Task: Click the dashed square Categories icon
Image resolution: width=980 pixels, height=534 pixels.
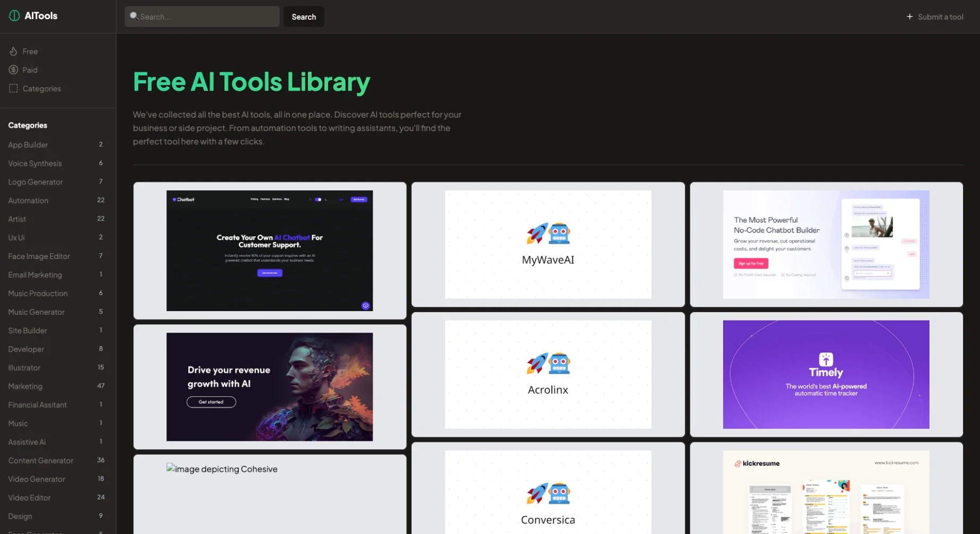Action: pyautogui.click(x=13, y=88)
